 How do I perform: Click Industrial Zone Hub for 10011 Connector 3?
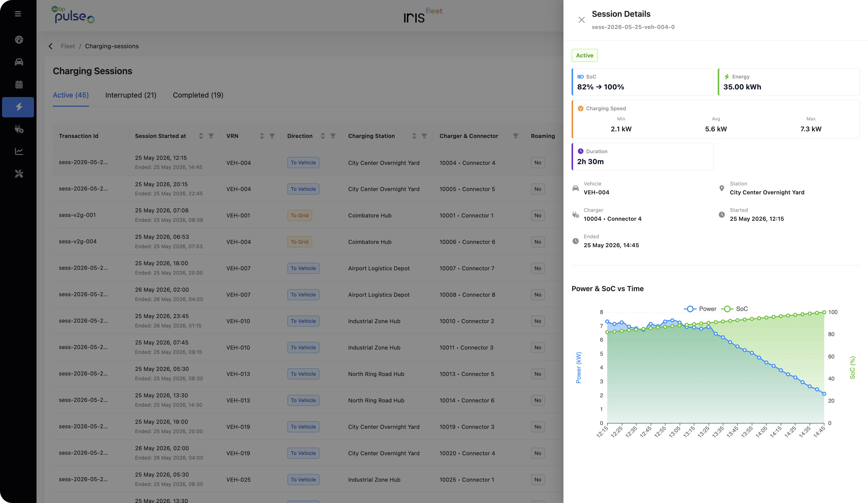tap(374, 348)
